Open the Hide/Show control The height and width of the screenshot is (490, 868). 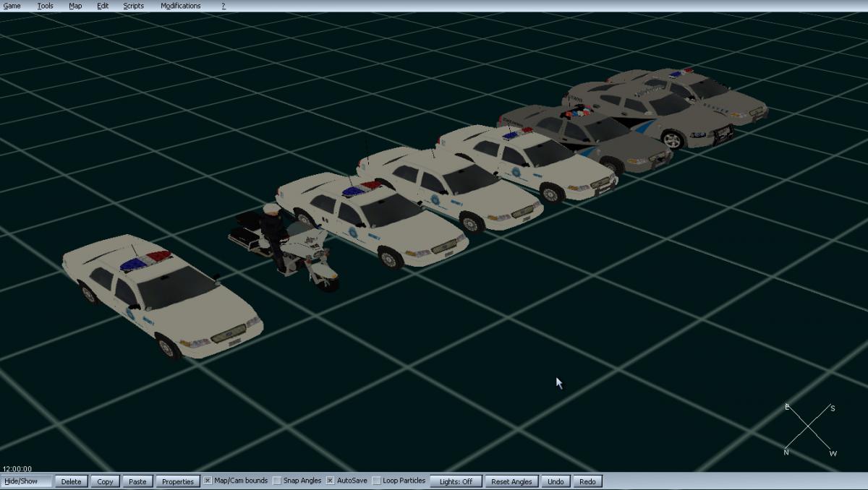[27, 481]
